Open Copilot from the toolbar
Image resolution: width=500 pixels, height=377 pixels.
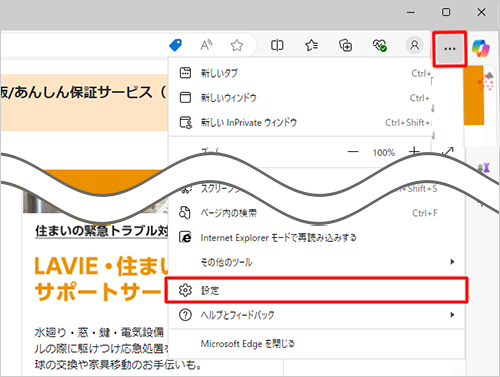(481, 48)
